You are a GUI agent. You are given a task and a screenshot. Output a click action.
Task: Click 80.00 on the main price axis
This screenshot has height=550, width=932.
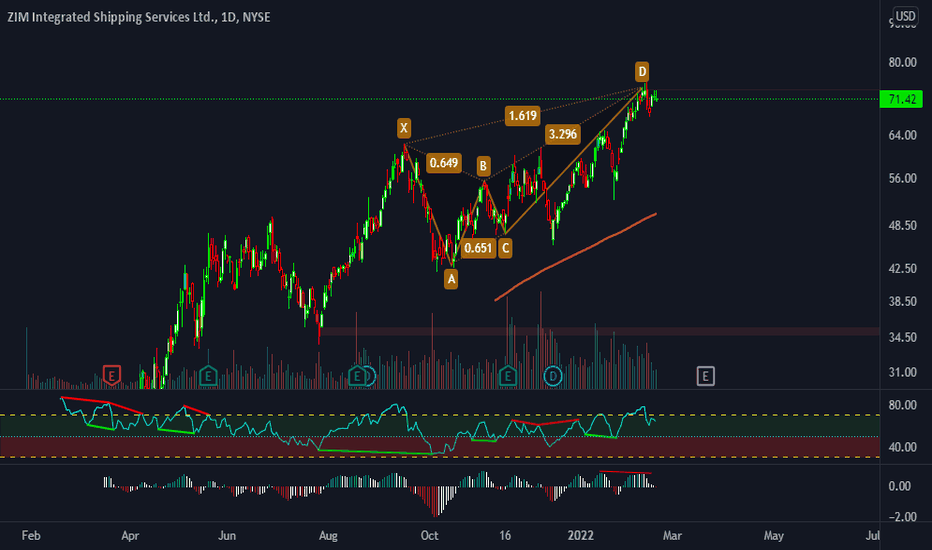coord(902,62)
